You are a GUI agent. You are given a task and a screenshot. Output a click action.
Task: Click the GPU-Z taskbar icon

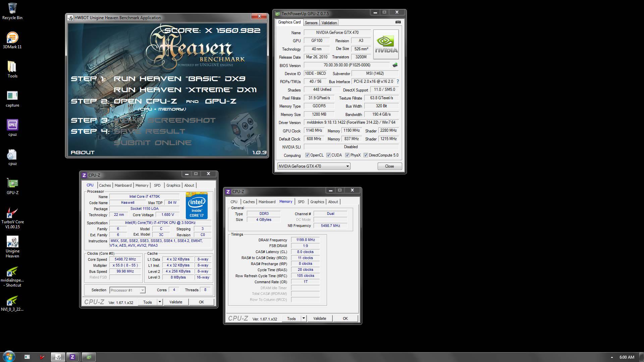[x=89, y=357]
